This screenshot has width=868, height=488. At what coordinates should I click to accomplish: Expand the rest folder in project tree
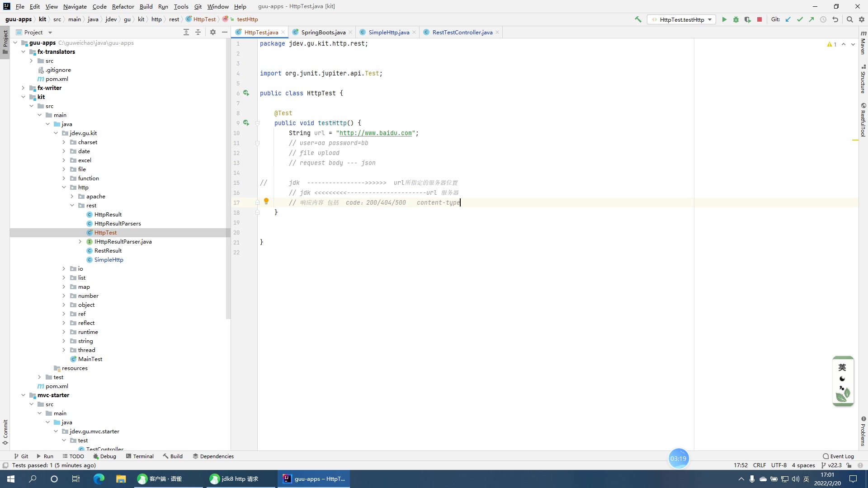point(71,205)
